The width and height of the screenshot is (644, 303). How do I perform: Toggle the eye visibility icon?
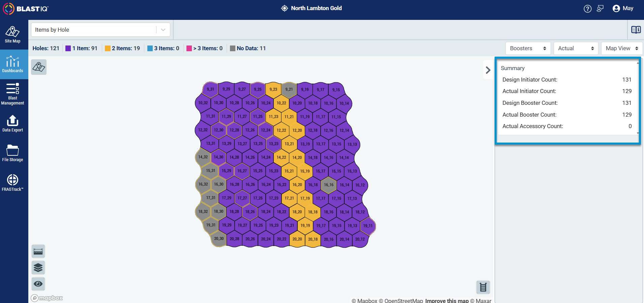pos(38,284)
